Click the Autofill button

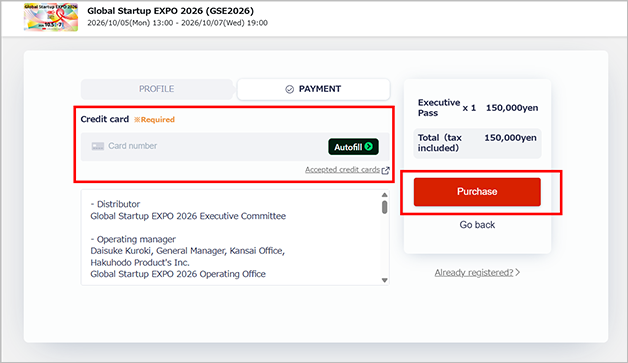point(353,147)
